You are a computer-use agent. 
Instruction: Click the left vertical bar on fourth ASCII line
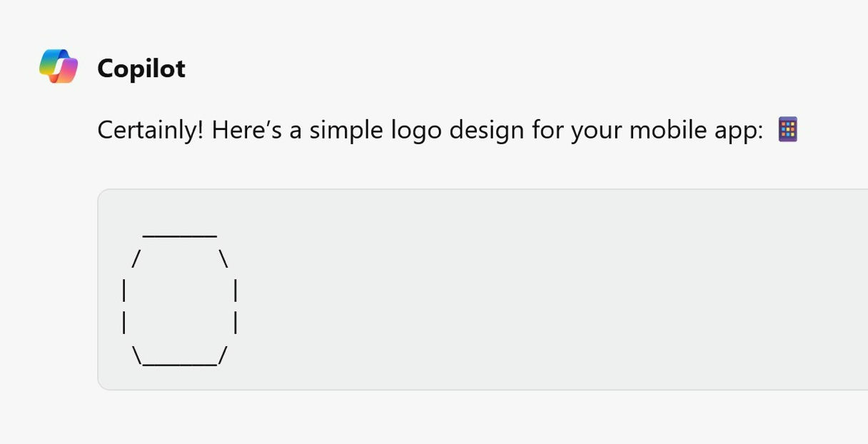pos(125,323)
